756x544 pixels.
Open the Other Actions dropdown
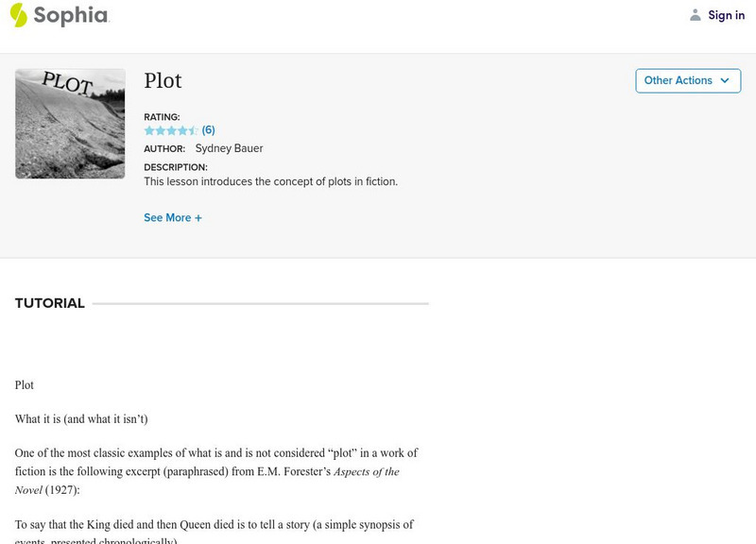click(x=687, y=80)
